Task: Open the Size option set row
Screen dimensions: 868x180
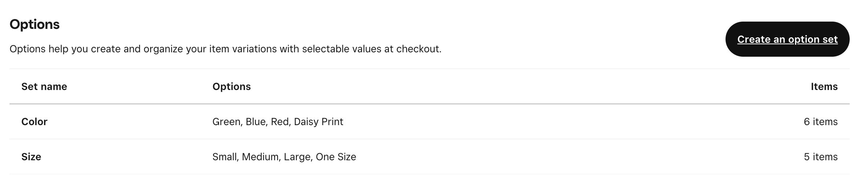Action: click(x=31, y=157)
